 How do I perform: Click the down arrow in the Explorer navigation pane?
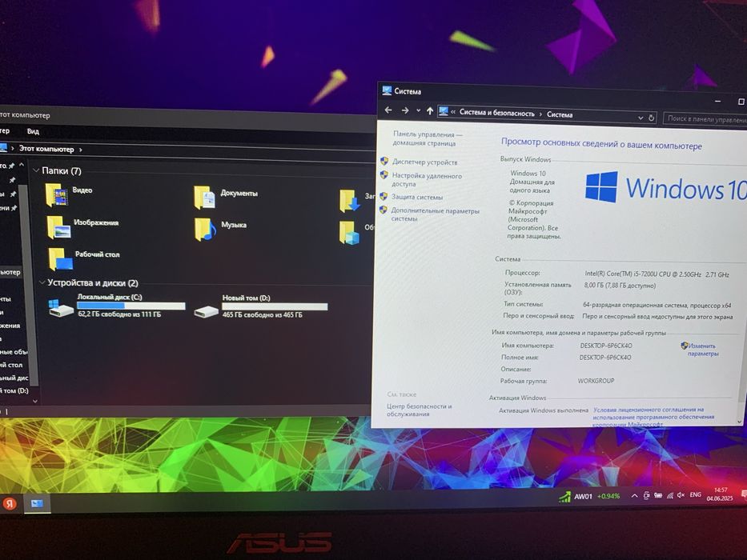(x=34, y=401)
